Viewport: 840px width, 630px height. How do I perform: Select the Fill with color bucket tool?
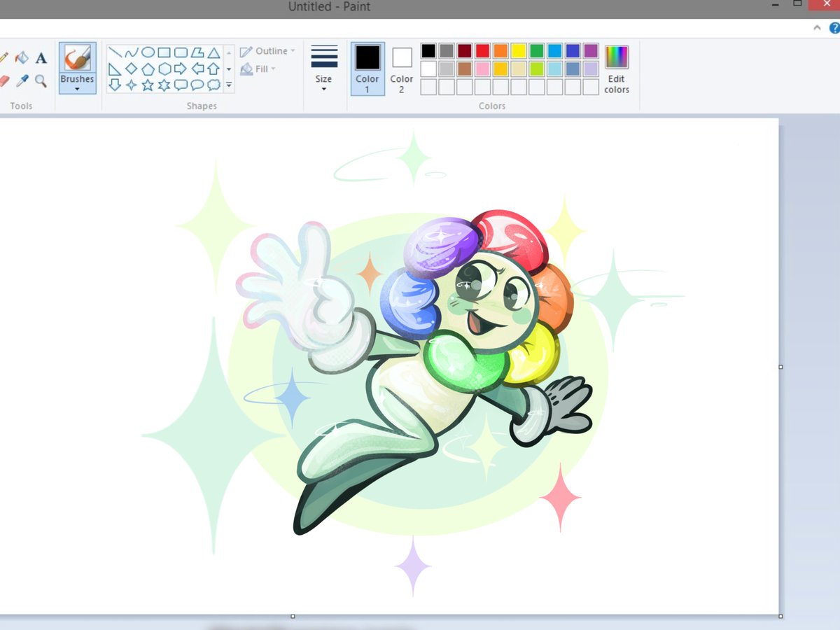(22, 57)
